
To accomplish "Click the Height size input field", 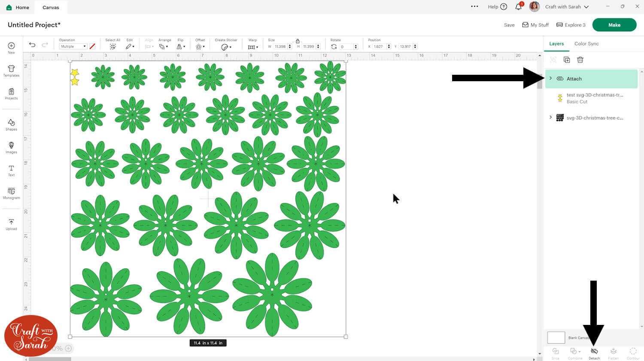I will coord(309,46).
